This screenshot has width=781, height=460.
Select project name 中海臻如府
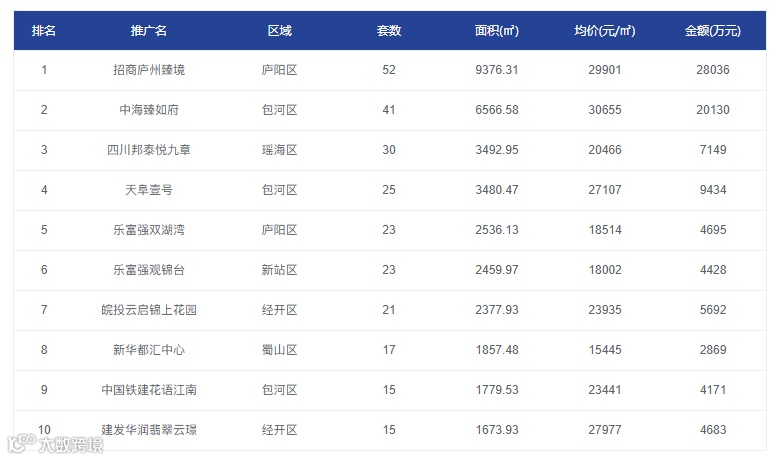149,110
